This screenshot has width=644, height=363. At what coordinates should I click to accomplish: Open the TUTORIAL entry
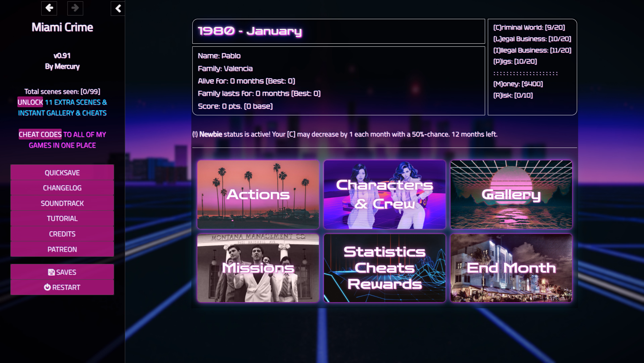click(62, 218)
